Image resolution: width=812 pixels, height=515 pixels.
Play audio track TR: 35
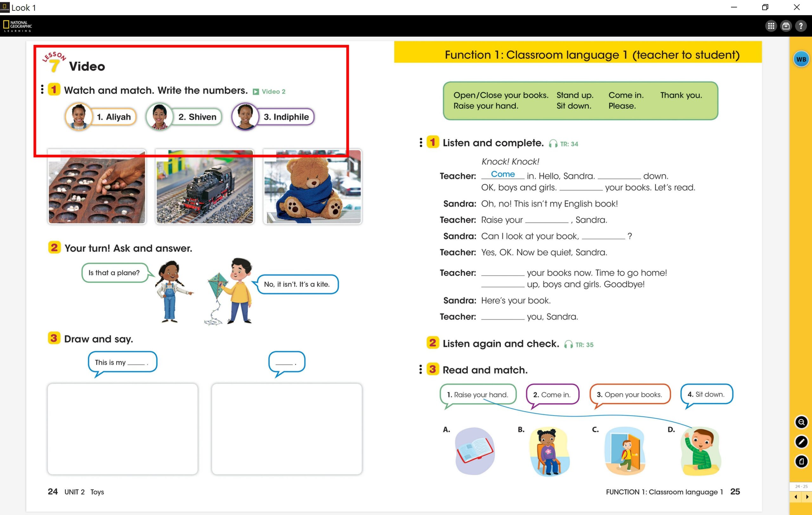tap(568, 344)
